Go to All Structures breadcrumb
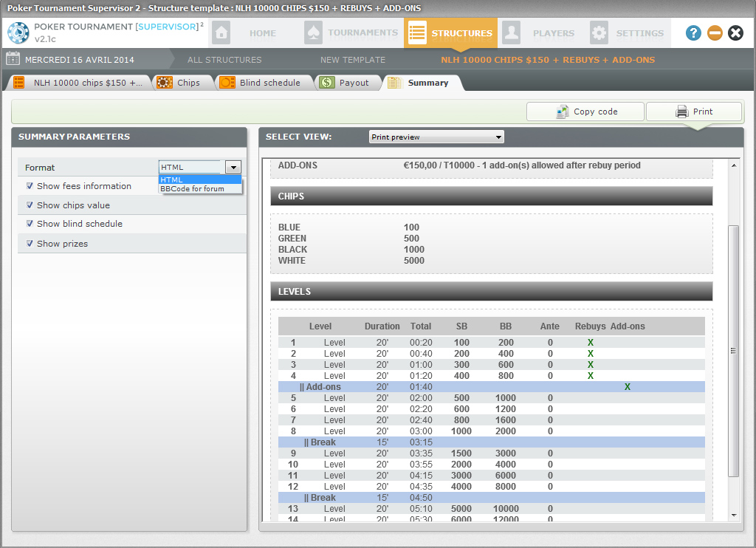The height and width of the screenshot is (548, 756). pos(224,60)
